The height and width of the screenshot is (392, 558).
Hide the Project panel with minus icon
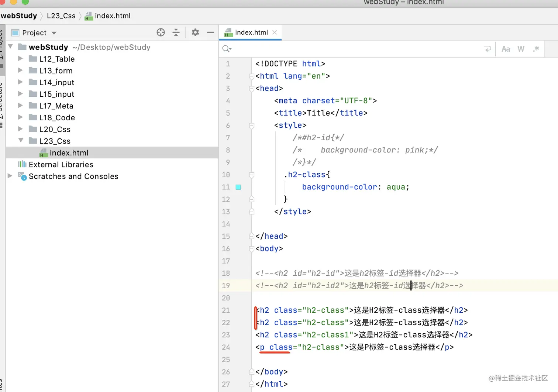coord(211,32)
